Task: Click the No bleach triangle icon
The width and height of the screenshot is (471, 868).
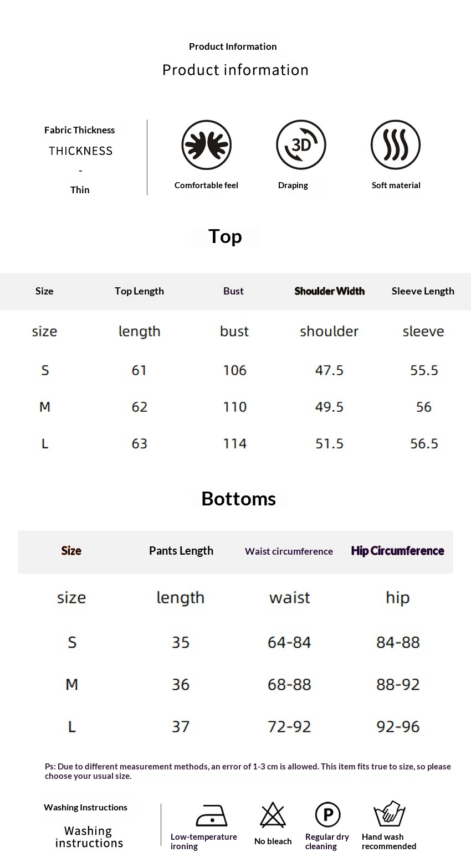Action: tap(273, 815)
